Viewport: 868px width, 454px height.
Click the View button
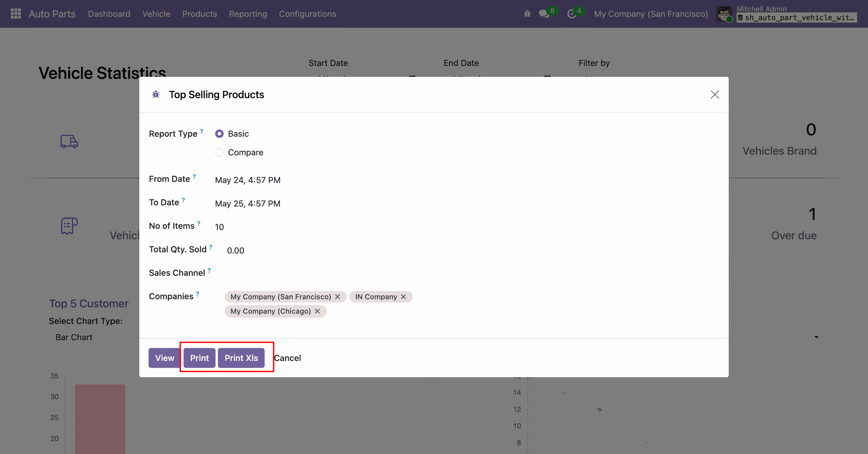coord(165,358)
